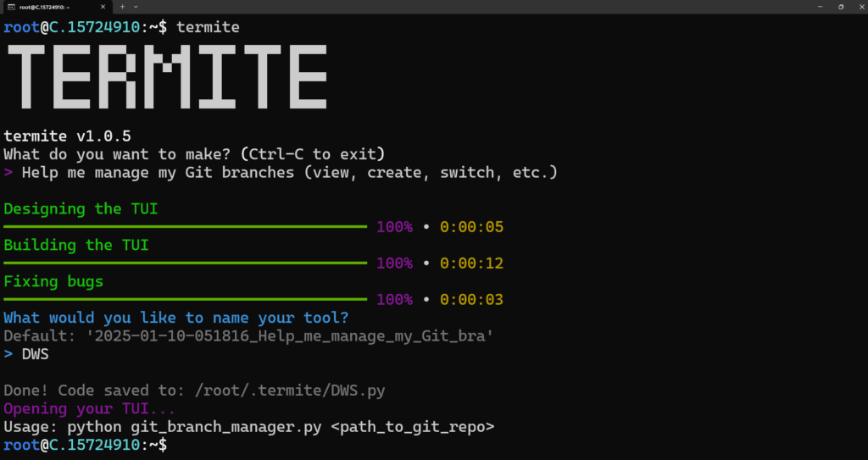Viewport: 868px width, 460px height.
Task: Click the Building the TUI progress bar
Action: [185, 263]
